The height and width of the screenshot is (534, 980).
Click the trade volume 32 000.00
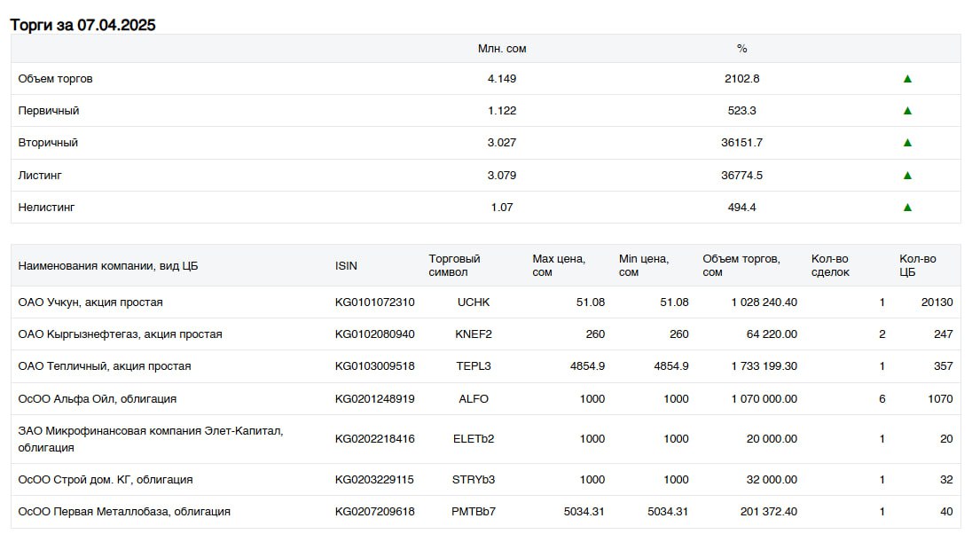point(772,480)
